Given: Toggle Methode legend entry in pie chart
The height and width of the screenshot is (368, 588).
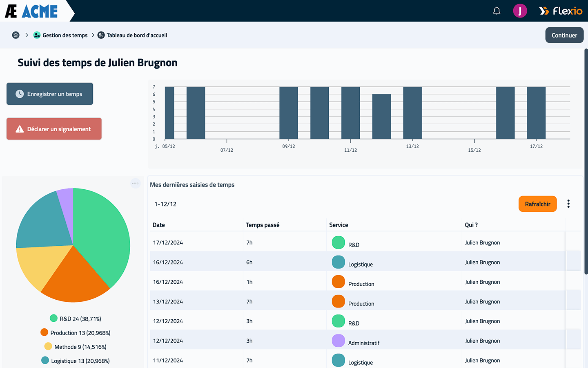Looking at the screenshot, I should click(76, 347).
